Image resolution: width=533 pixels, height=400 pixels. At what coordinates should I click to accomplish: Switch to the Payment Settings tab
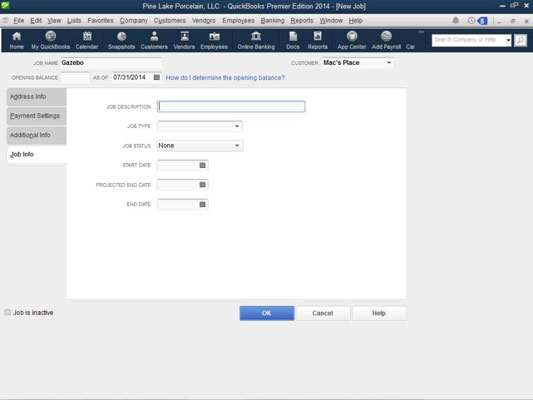pyautogui.click(x=36, y=116)
